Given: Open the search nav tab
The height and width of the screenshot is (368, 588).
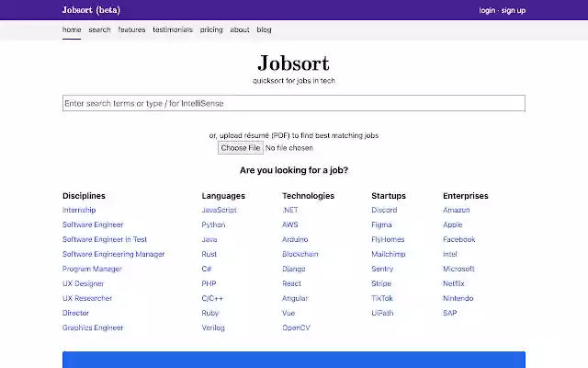Looking at the screenshot, I should click(x=99, y=29).
